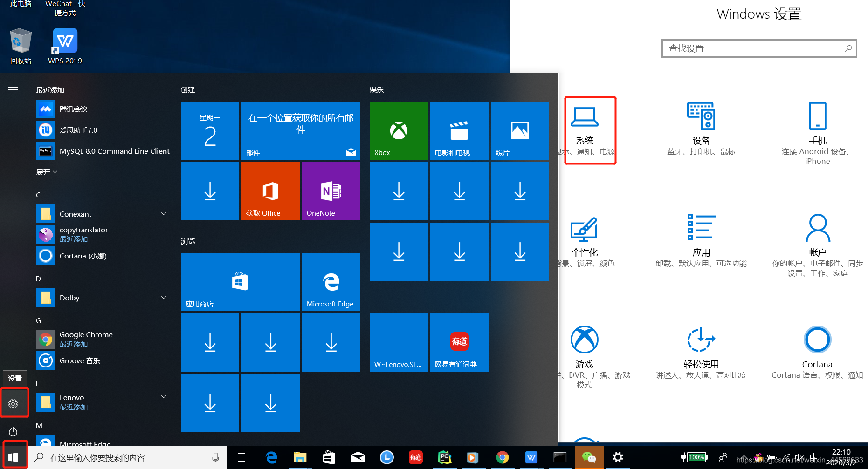Open the 应用商店 store tile
This screenshot has height=469, width=868.
click(240, 282)
